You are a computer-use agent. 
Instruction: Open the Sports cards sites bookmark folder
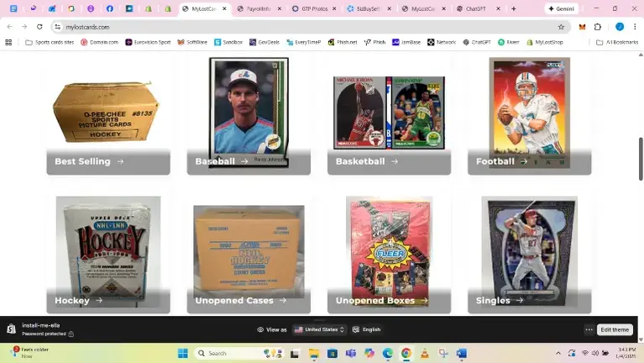(x=50, y=42)
